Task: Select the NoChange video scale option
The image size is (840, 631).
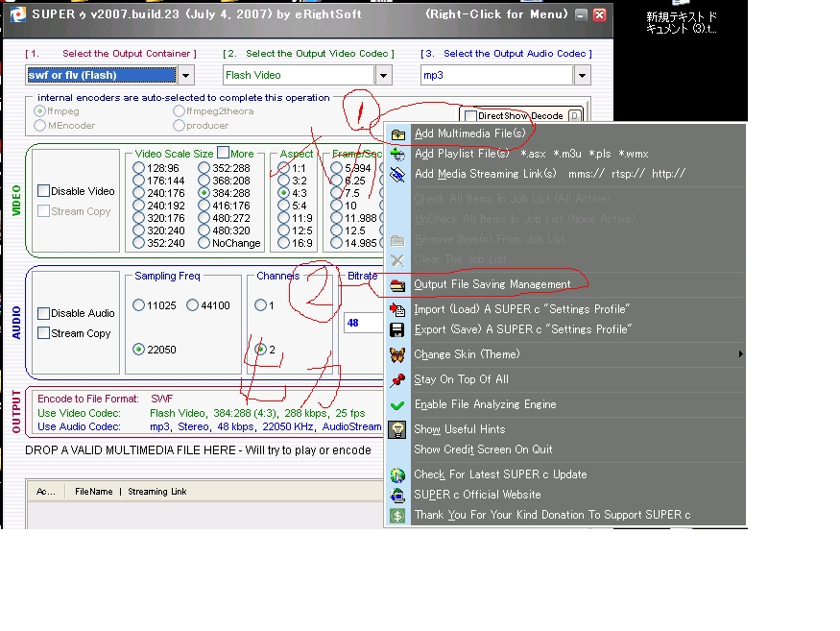Action: point(204,243)
